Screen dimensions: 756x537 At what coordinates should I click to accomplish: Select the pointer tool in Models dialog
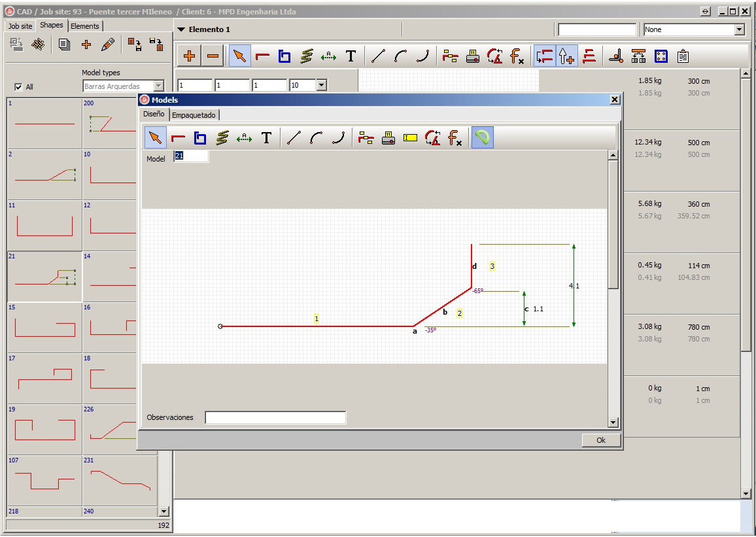(155, 138)
